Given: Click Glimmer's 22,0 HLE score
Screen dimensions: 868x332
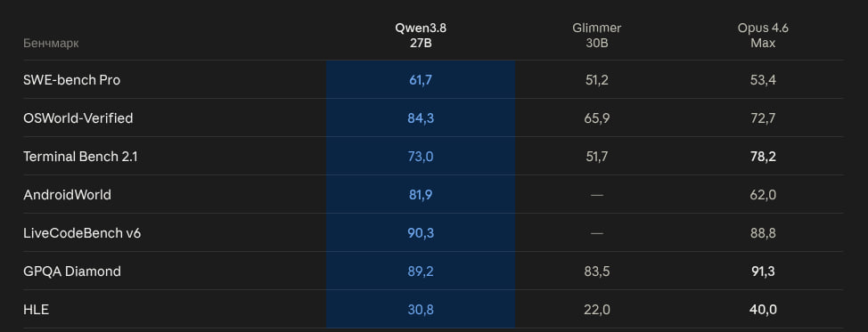Looking at the screenshot, I should [597, 310].
